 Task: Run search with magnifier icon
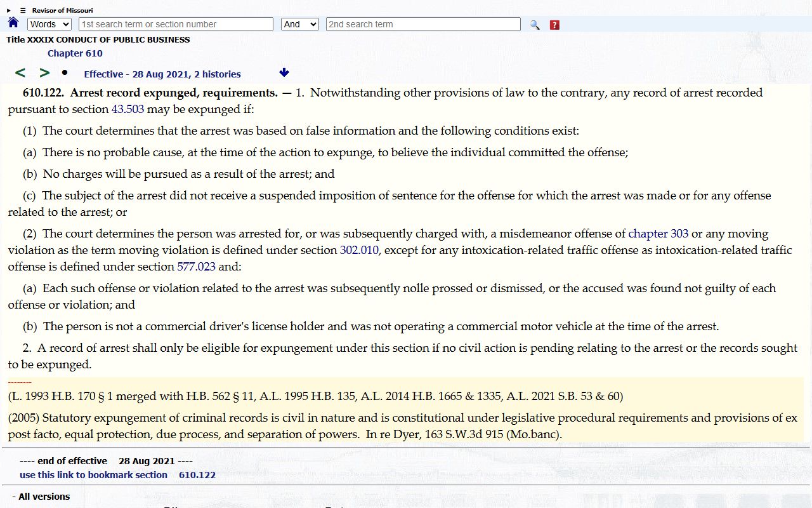pos(535,25)
